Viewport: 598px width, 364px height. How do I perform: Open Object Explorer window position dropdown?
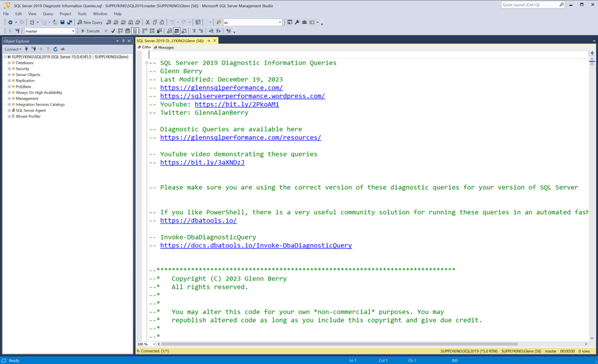tap(118, 41)
